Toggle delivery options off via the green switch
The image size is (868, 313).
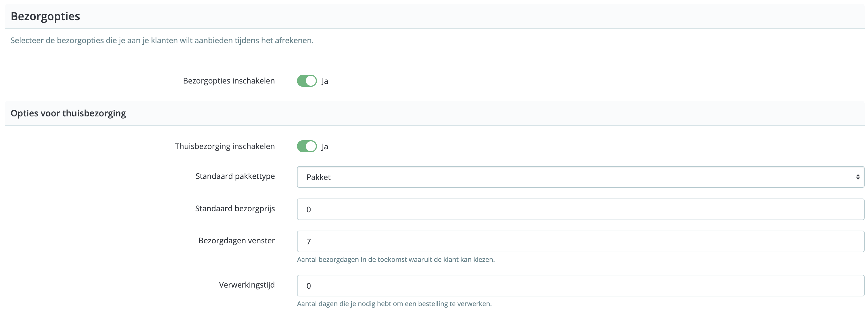point(306,81)
